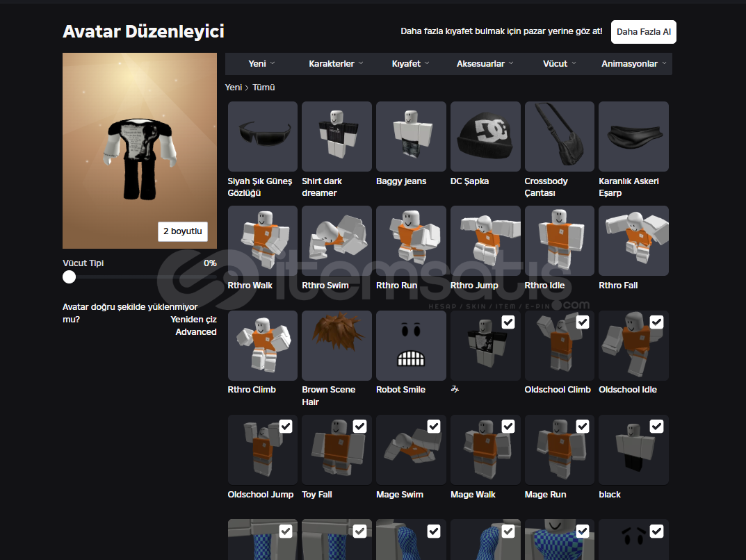The image size is (746, 560).
Task: Equip the Brown Scene Hair
Action: [336, 345]
